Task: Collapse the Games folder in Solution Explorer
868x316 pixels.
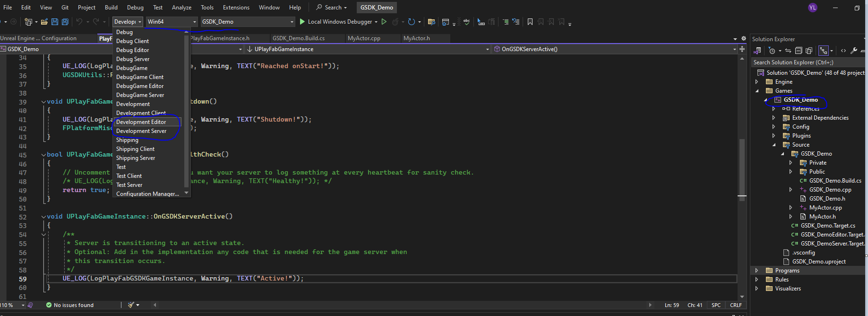Action: tap(757, 91)
